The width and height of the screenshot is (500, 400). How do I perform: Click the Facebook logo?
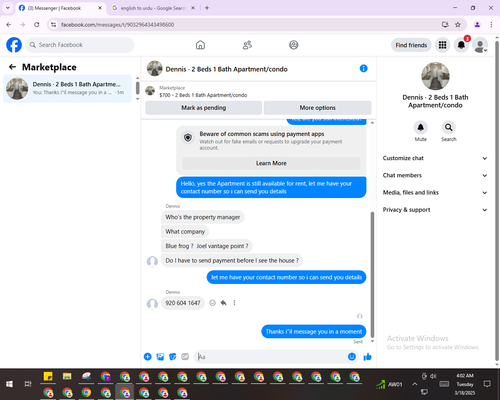coord(14,45)
